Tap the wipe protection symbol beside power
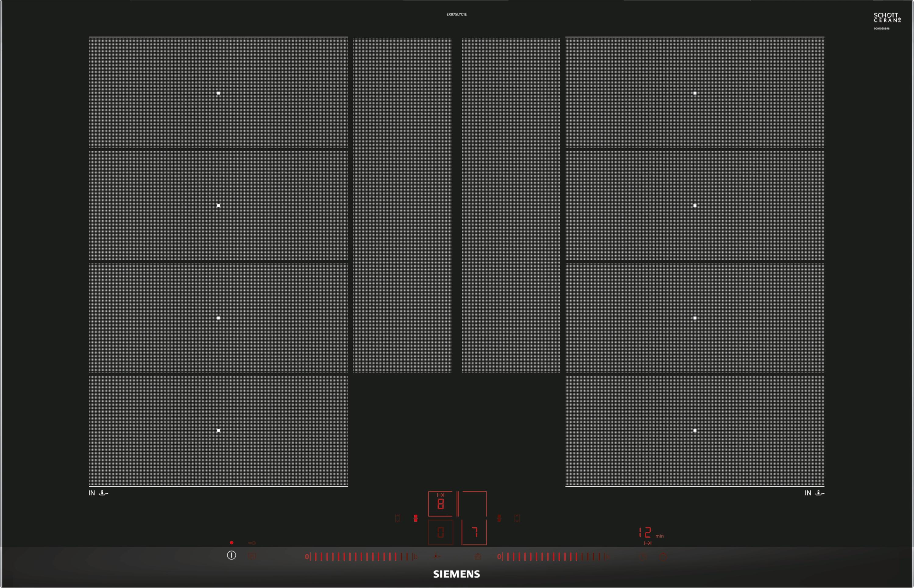The image size is (914, 588). click(252, 556)
